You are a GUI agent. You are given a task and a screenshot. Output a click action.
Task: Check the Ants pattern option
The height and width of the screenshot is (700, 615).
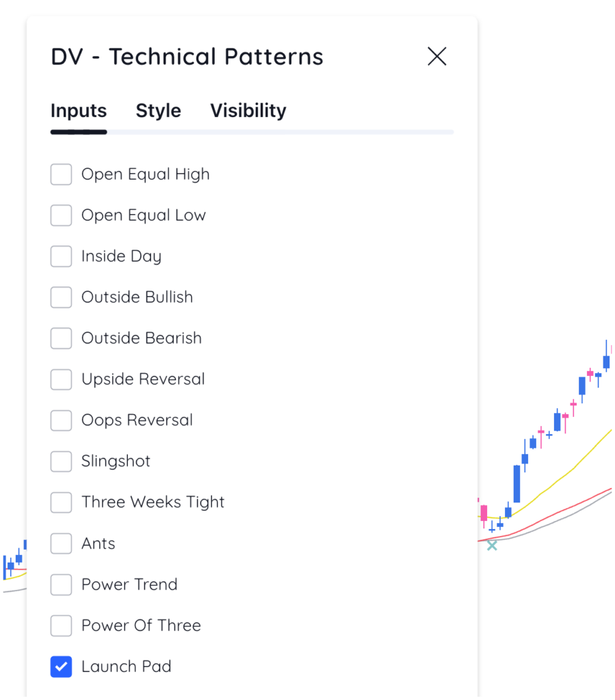(61, 543)
